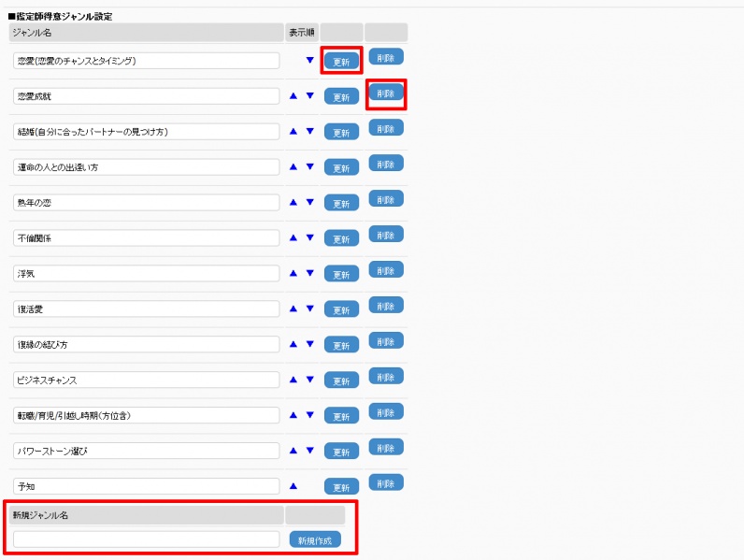Delete the 予知 genre row
This screenshot has width=744, height=560.
point(385,482)
